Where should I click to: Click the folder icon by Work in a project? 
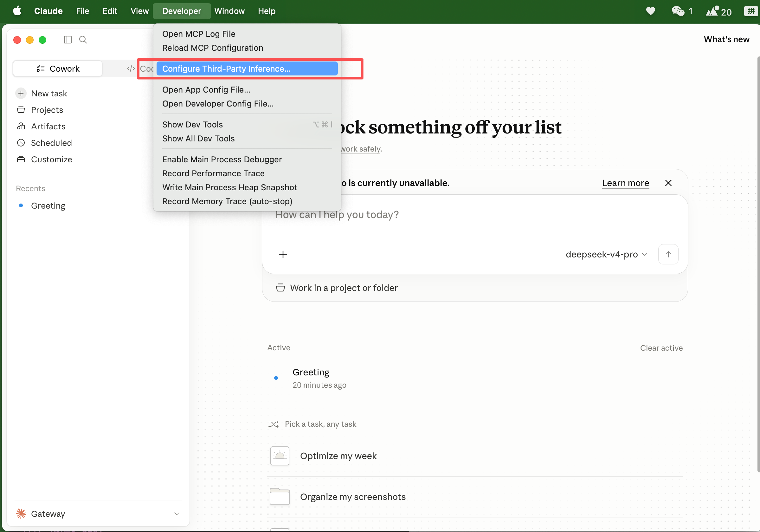click(x=280, y=288)
